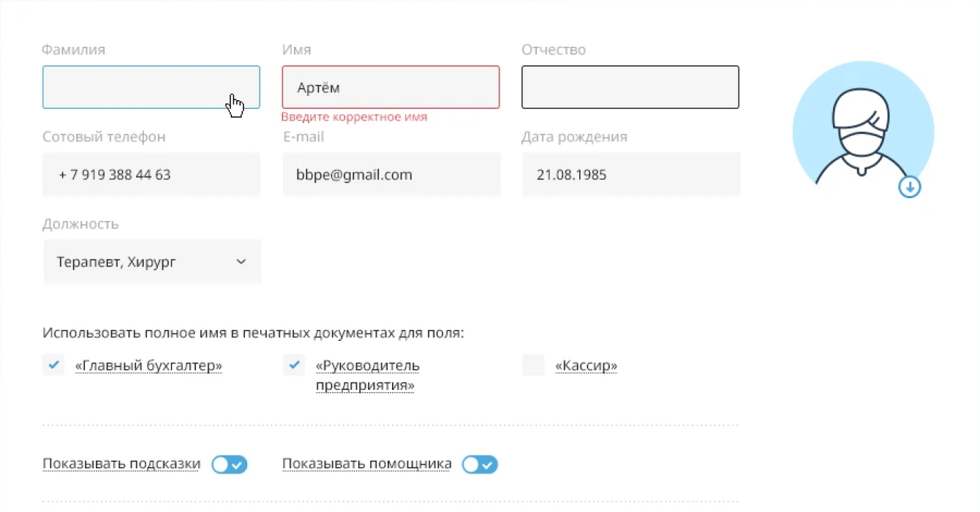Open the Должность dropdown
The image size is (980, 512).
point(151,262)
